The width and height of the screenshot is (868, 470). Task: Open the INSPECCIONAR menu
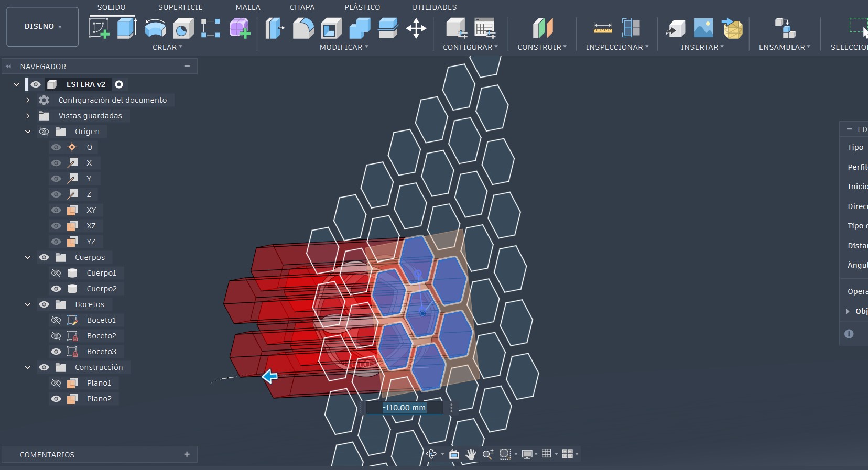point(617,47)
